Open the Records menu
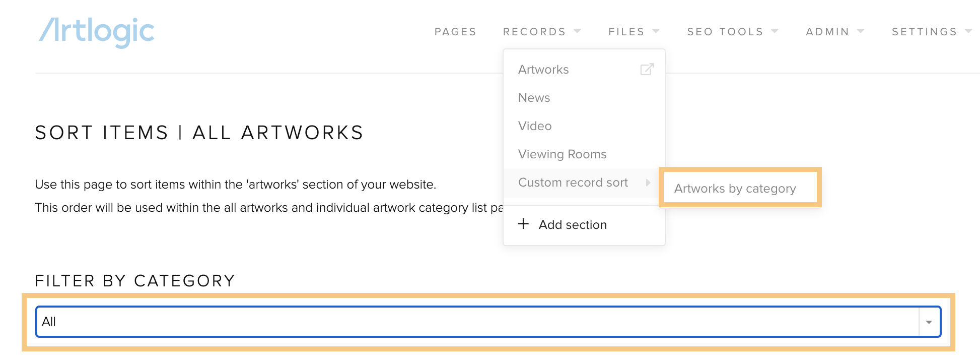The image size is (980, 360). pyautogui.click(x=542, y=32)
